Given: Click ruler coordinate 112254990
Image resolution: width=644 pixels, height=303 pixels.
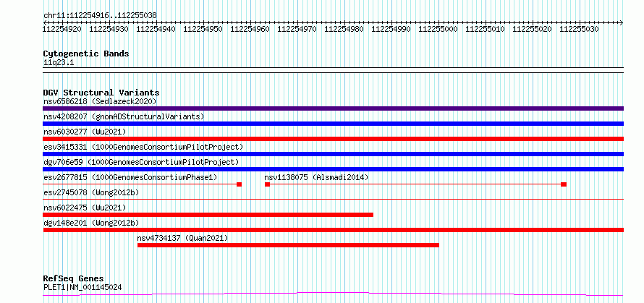Looking at the screenshot, I should point(391,29).
